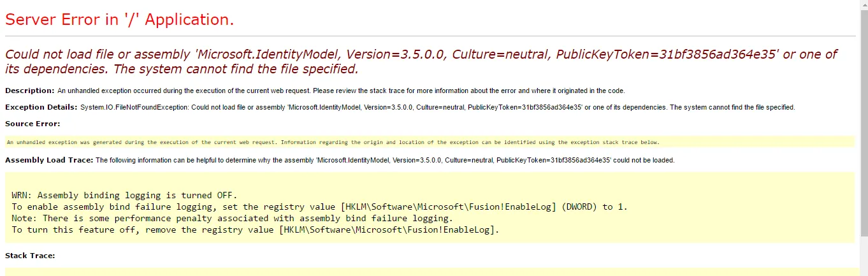The image size is (868, 276).
Task: Click the "System.IO.FileNotFoundException" text
Action: [x=134, y=108]
